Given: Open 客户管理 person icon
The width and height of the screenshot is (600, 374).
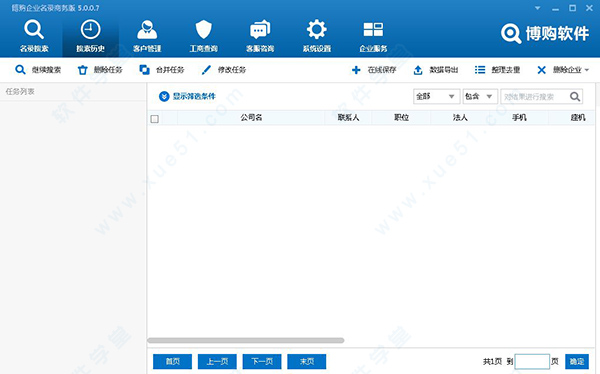Looking at the screenshot, I should click(x=147, y=29).
